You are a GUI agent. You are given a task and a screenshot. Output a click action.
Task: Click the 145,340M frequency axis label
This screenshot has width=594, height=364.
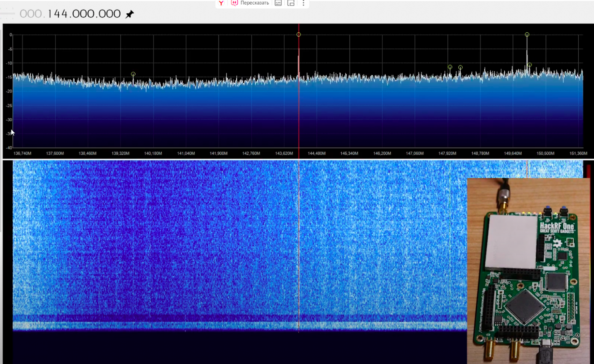pyautogui.click(x=349, y=153)
